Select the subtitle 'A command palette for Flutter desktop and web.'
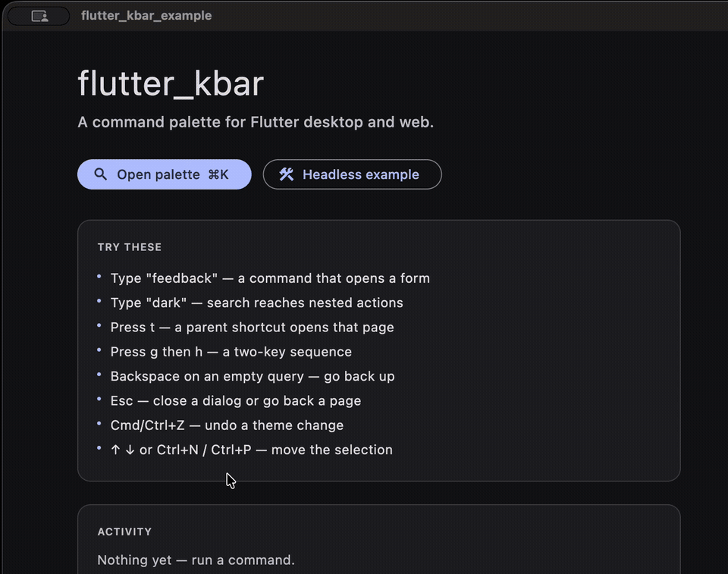This screenshot has height=574, width=728. 256,122
